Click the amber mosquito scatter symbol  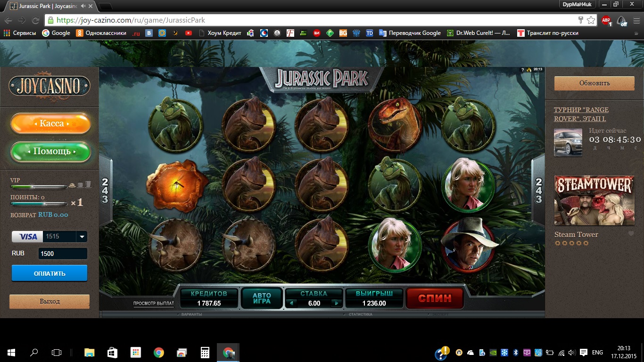click(x=177, y=186)
